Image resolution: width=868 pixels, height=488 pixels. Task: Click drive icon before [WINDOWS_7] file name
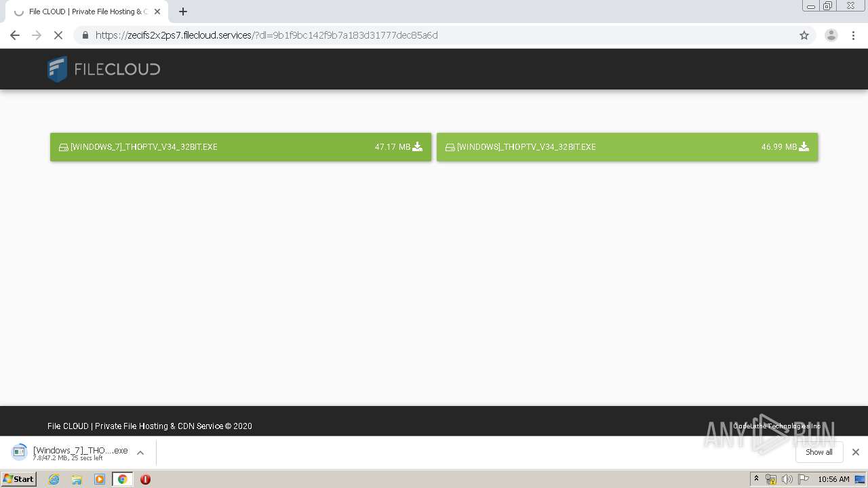64,147
